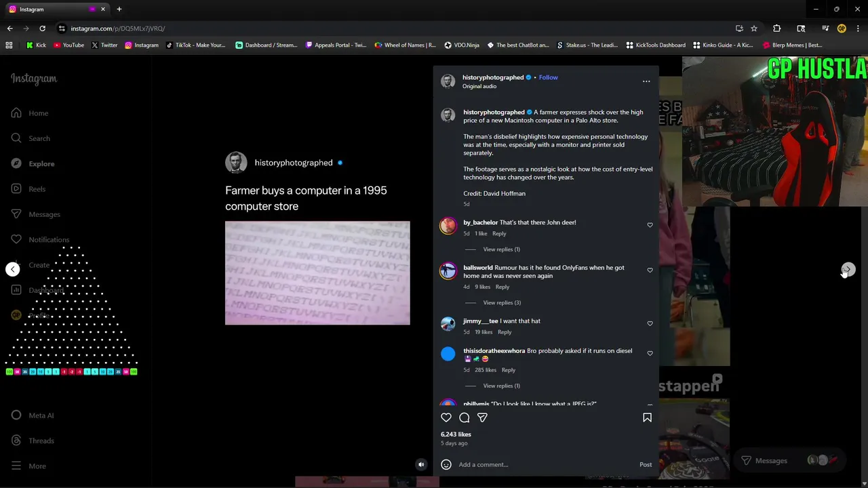Click the address bar URL
Screen dimensions: 868x488
pos(118,28)
